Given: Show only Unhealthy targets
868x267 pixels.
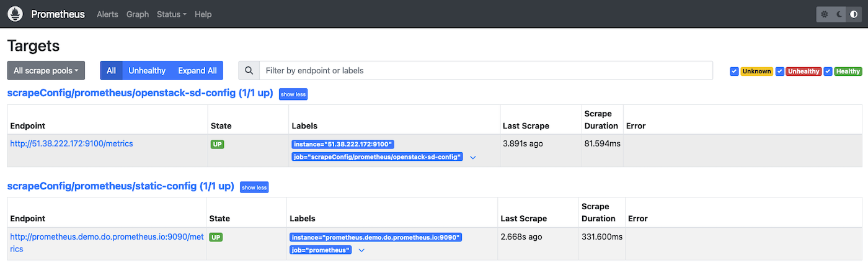Looking at the screenshot, I should click(147, 71).
